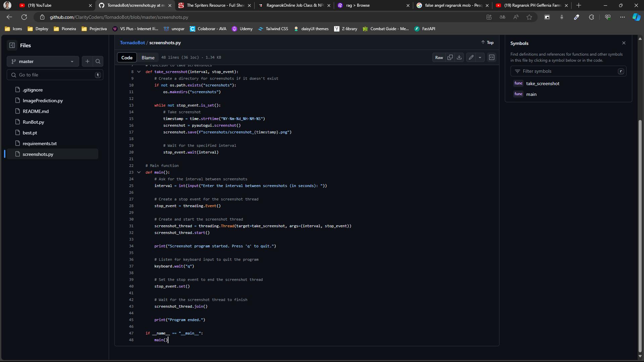Open split screen icon
The width and height of the screenshot is (644, 362).
[x=547, y=17]
